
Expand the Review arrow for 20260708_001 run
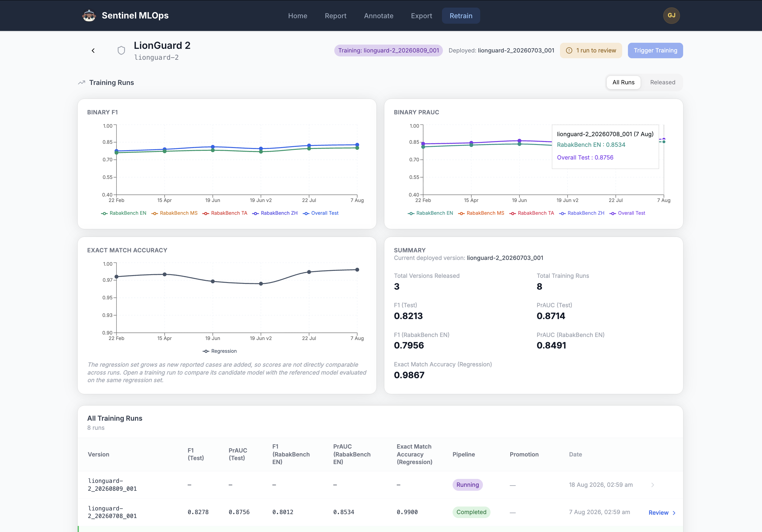[x=674, y=513]
